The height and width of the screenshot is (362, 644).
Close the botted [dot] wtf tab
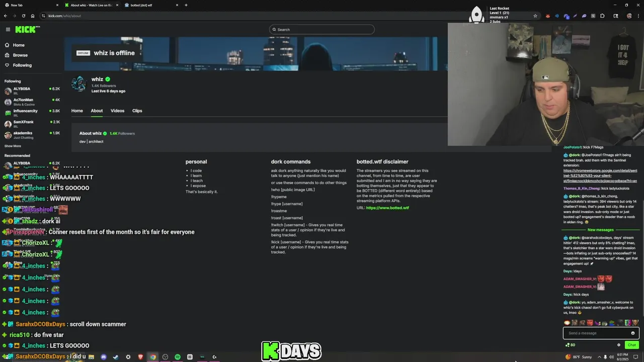coord(177,5)
